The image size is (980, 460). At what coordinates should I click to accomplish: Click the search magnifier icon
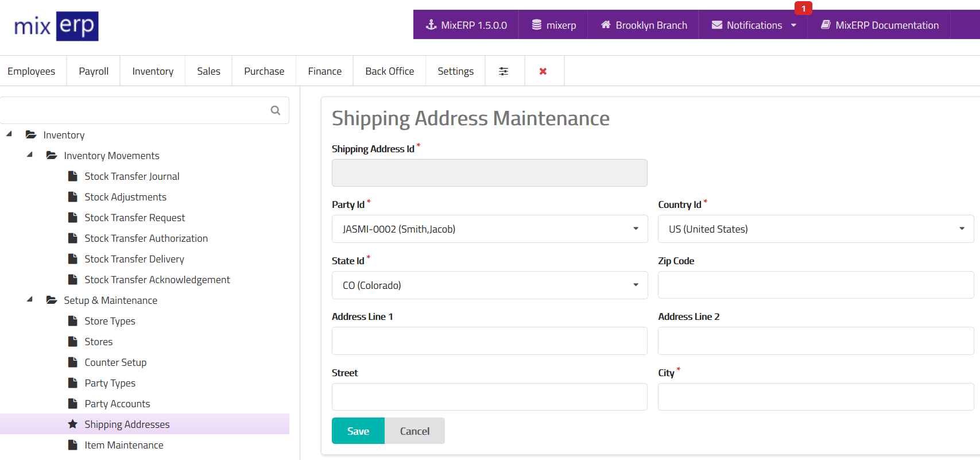tap(276, 110)
